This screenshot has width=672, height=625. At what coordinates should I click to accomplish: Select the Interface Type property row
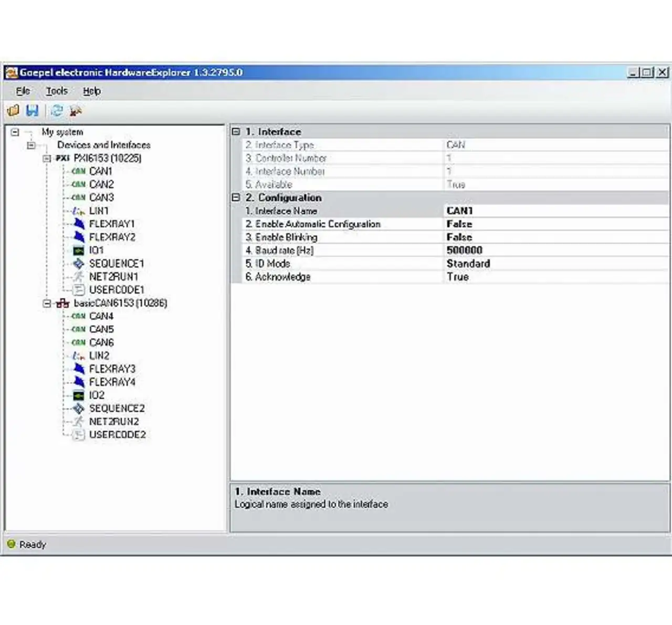click(x=455, y=145)
